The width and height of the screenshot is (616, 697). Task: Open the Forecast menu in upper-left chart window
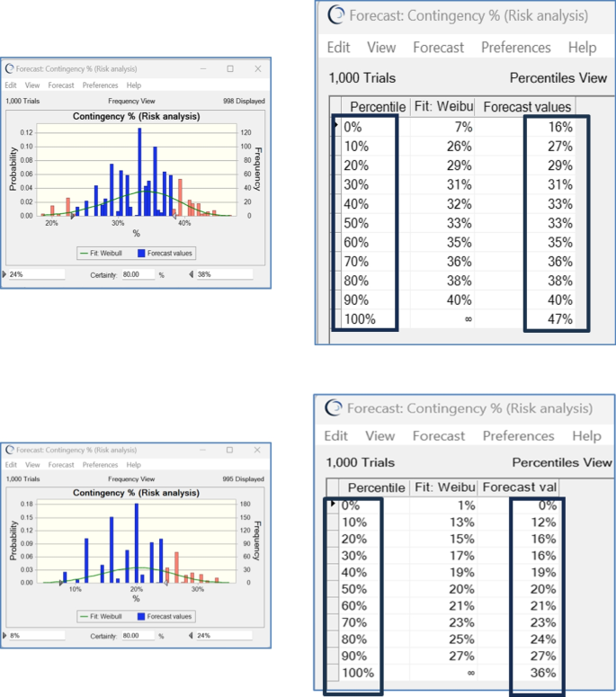point(61,85)
